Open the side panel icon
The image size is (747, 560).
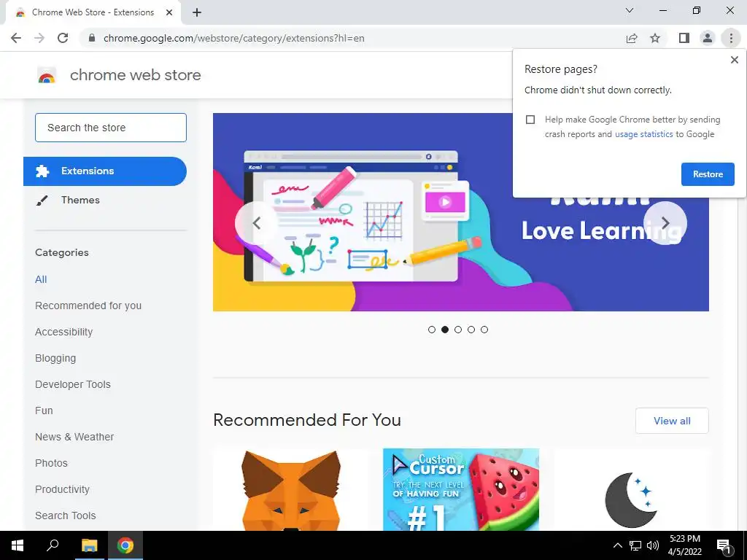(x=684, y=38)
